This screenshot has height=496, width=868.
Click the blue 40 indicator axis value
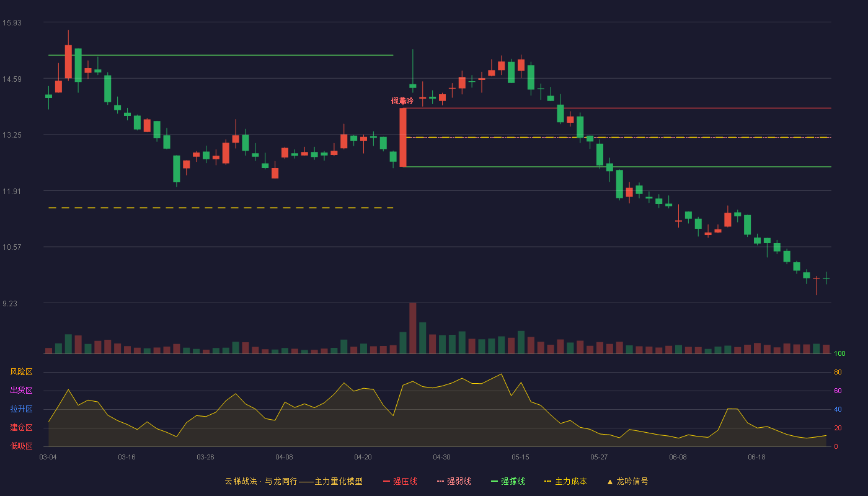[838, 409]
